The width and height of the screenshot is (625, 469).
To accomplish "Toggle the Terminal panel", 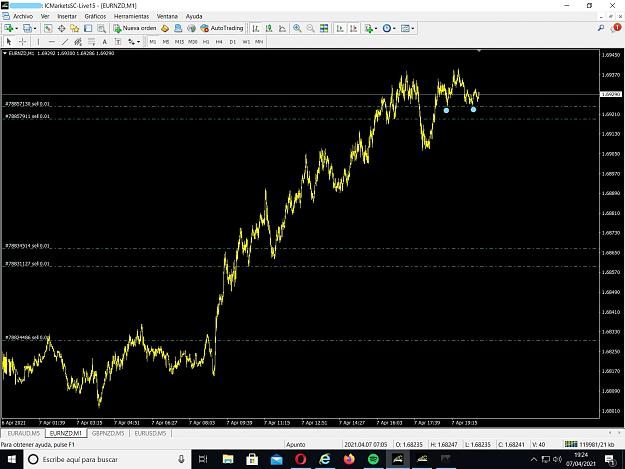I will point(88,28).
